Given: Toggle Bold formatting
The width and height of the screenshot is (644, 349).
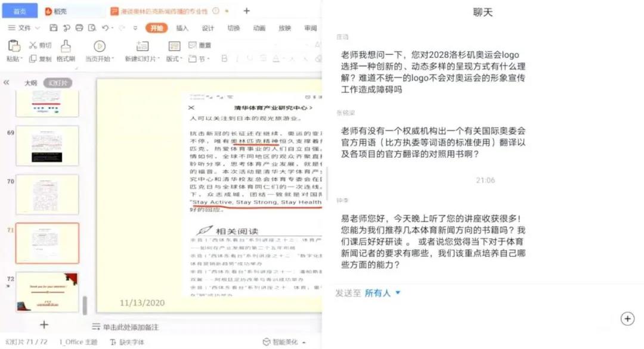Looking at the screenshot, I should [224, 58].
